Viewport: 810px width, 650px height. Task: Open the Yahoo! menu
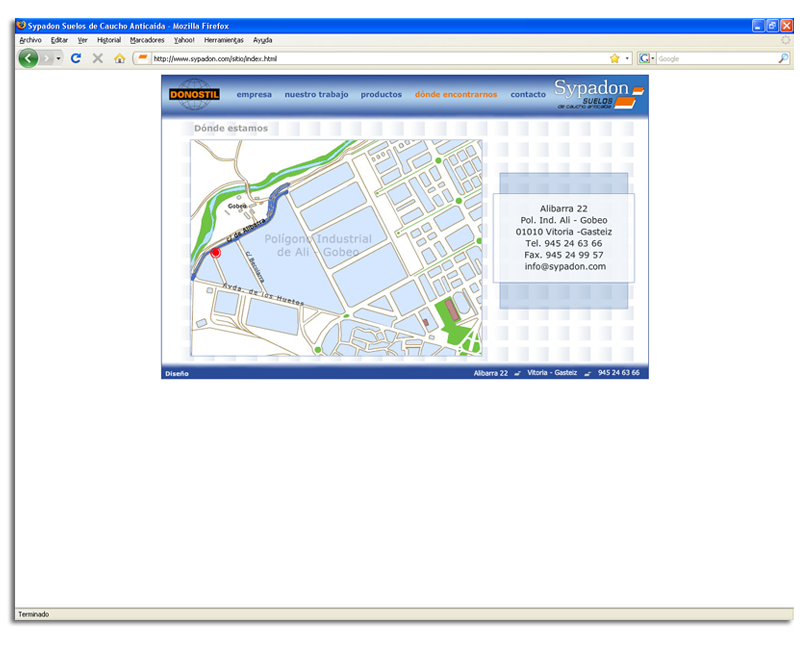(184, 40)
